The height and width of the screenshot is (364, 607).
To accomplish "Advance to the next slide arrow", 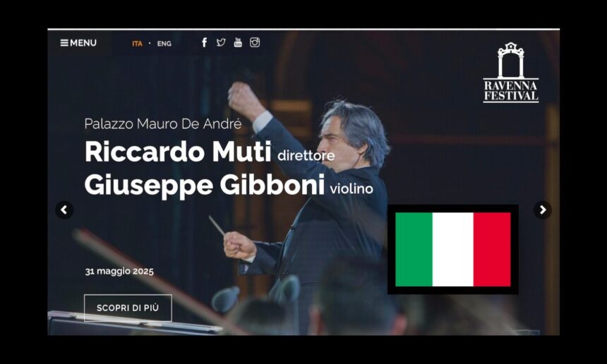I will coord(542,210).
